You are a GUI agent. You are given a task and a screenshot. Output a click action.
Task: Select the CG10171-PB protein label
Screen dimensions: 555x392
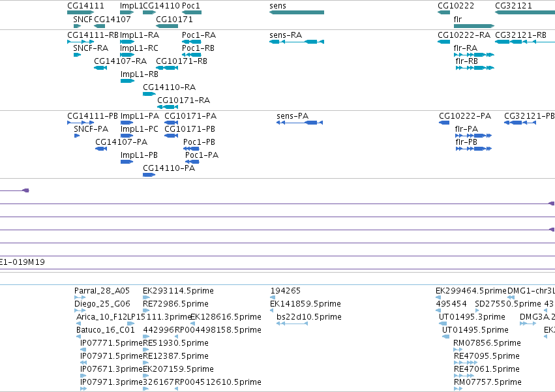[190, 129]
